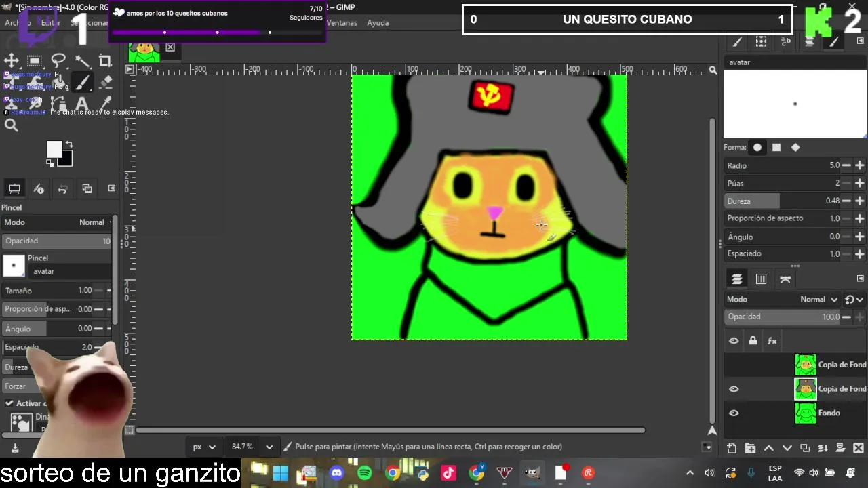
Task: Hide the selected Copia de Fondo layer
Action: (x=734, y=389)
